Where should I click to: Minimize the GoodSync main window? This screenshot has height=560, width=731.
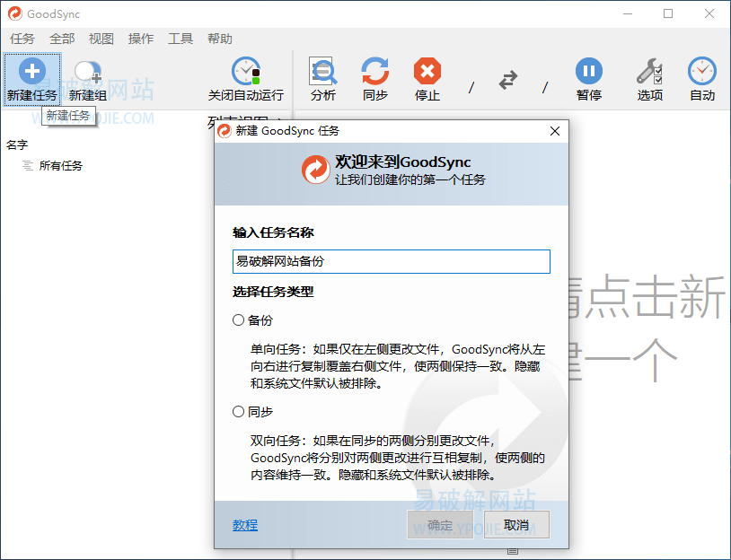tap(628, 14)
